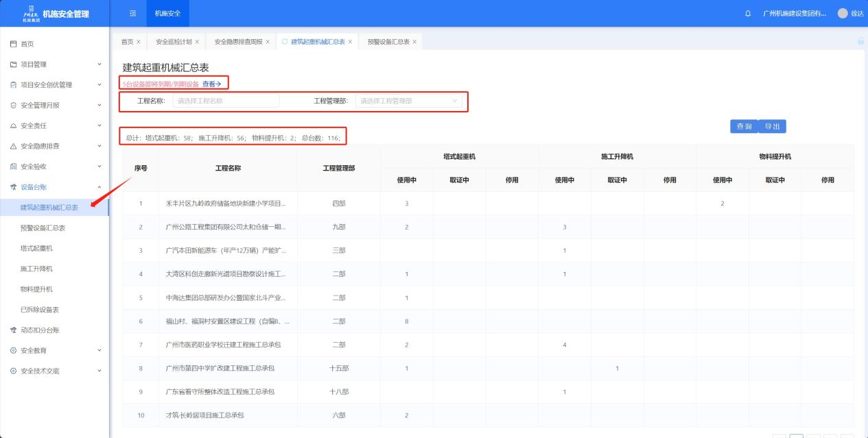This screenshot has width=868, height=438.
Task: Click the 首页 icon in sidebar
Action: [14, 44]
